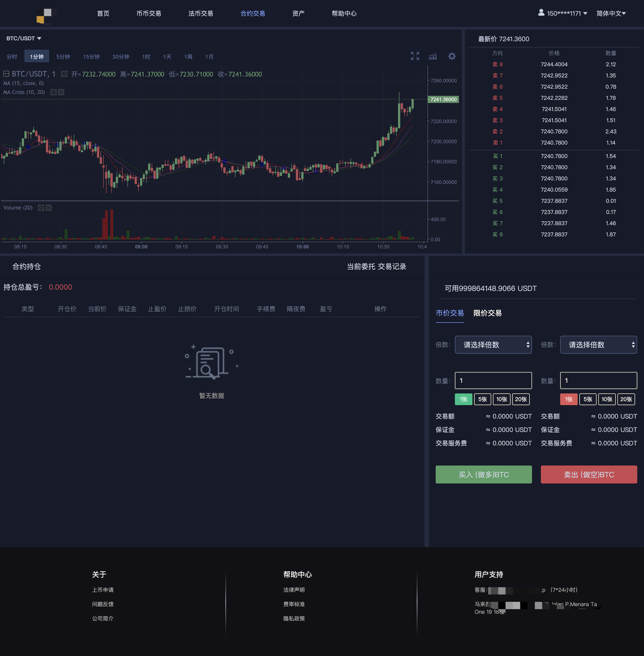644x656 pixels.
Task: Select the 1月 chart interval
Action: [209, 57]
